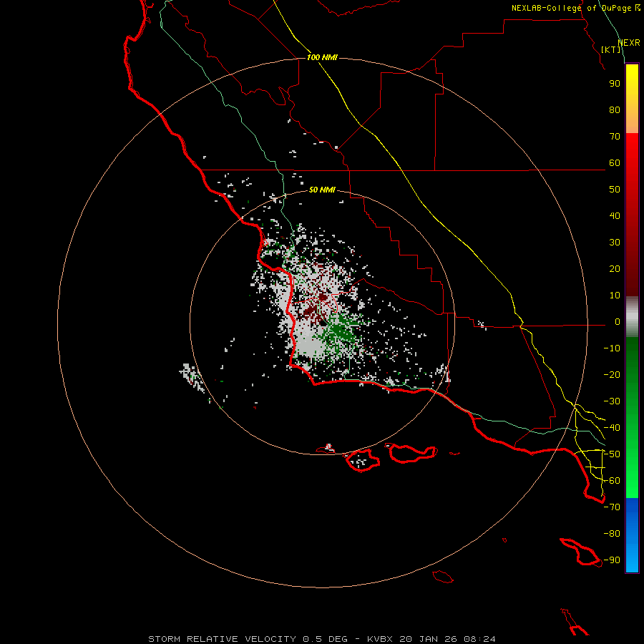Select the positive 90 scale value
Image resolution: width=644 pixels, height=644 pixels.
click(615, 84)
